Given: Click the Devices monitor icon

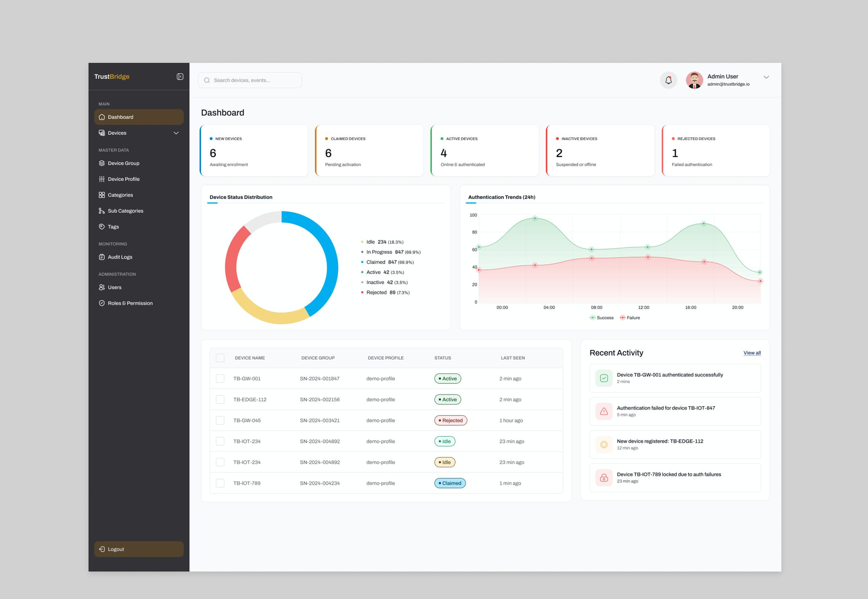Looking at the screenshot, I should (102, 133).
